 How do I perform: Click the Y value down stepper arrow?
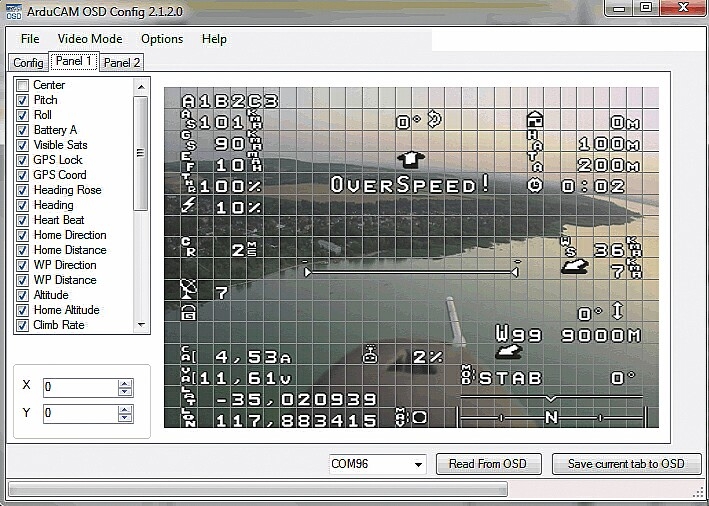coord(125,418)
